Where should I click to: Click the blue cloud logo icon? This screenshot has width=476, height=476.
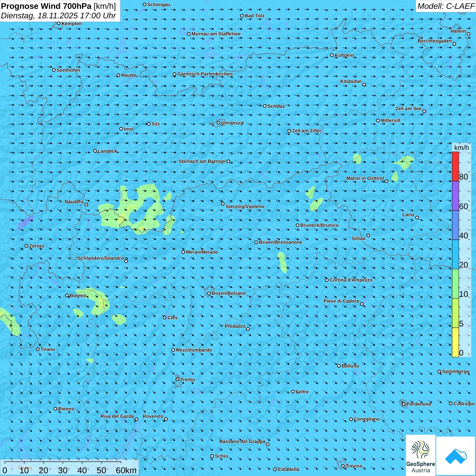pos(456,456)
